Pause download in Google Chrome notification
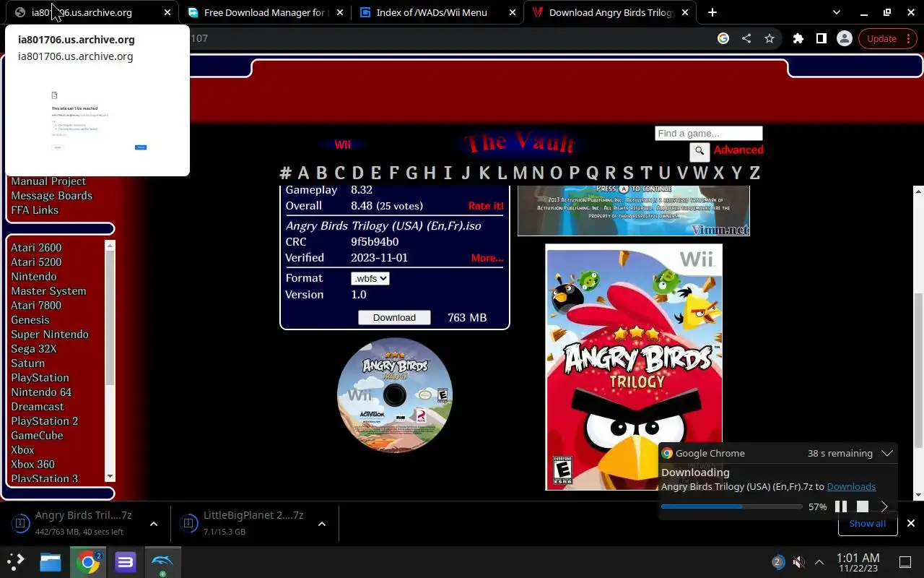Screen dimensions: 924x578 [841, 506]
